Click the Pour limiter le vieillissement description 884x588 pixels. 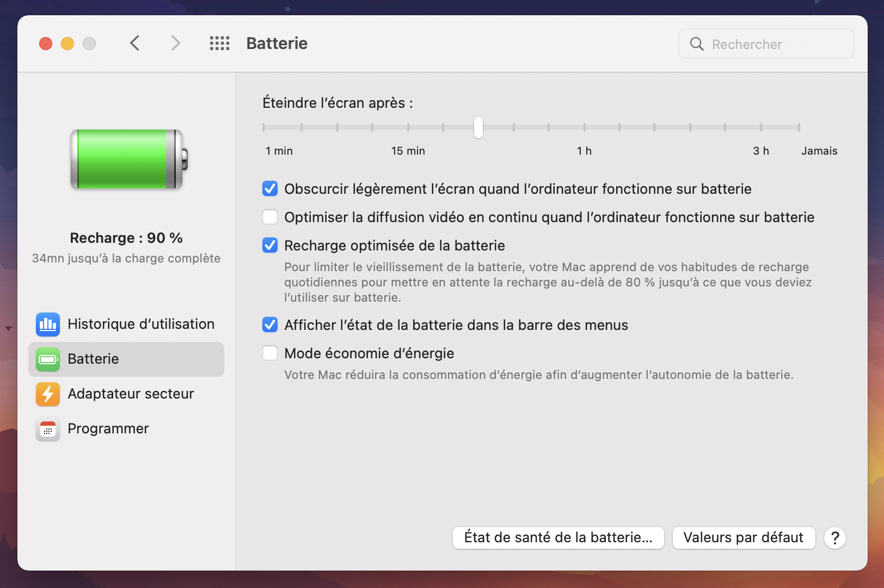(548, 282)
